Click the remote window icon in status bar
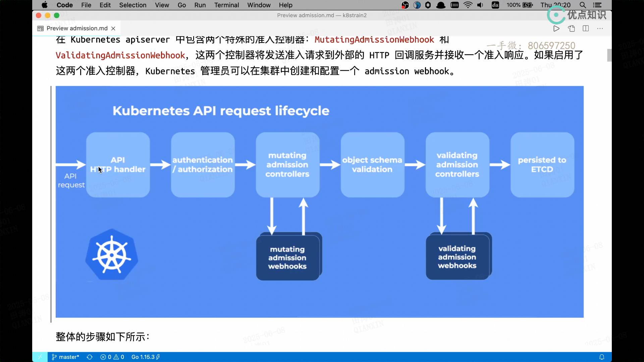 pyautogui.click(x=40, y=357)
